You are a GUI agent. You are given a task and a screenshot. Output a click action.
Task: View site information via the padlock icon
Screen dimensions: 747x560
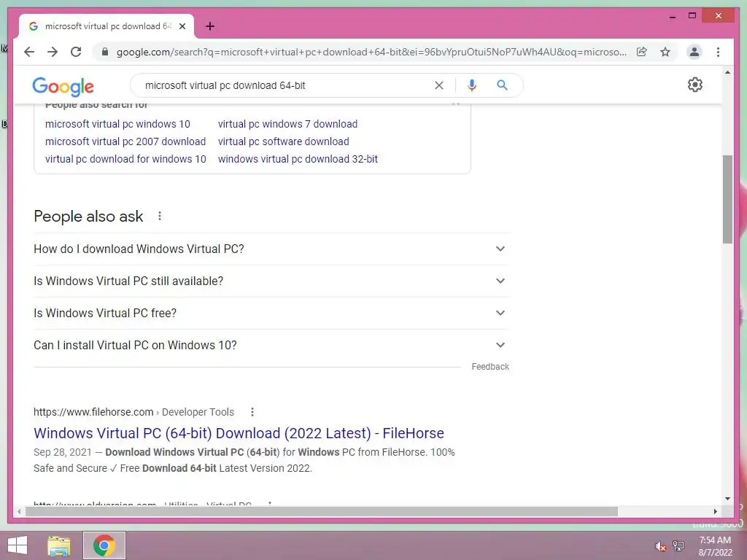click(105, 52)
